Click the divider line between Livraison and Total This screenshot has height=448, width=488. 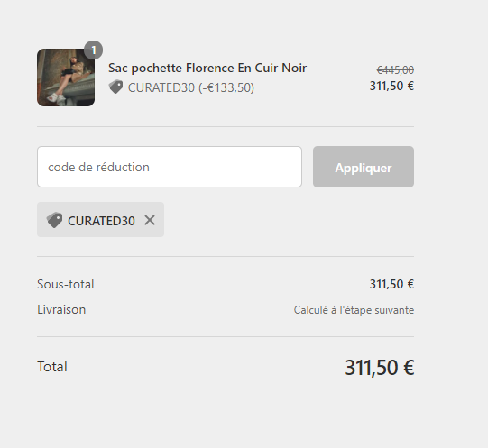tap(226, 336)
